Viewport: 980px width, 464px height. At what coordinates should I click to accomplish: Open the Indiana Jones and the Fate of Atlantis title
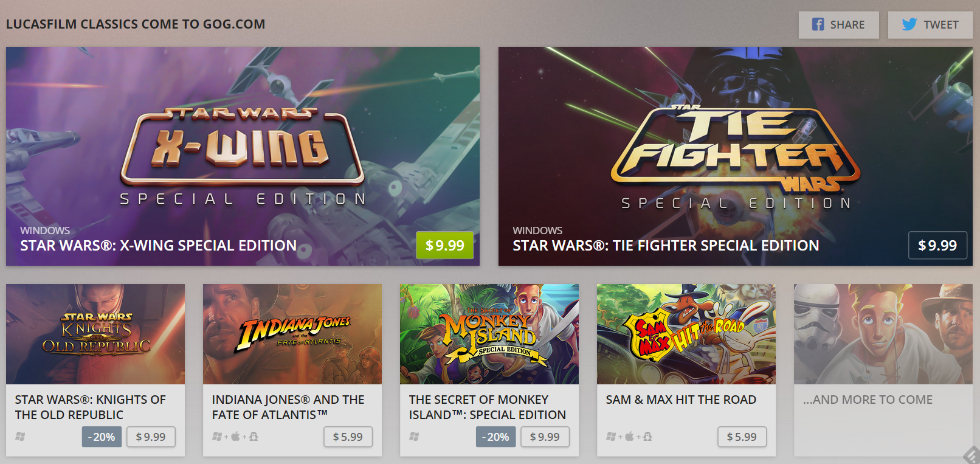(288, 407)
